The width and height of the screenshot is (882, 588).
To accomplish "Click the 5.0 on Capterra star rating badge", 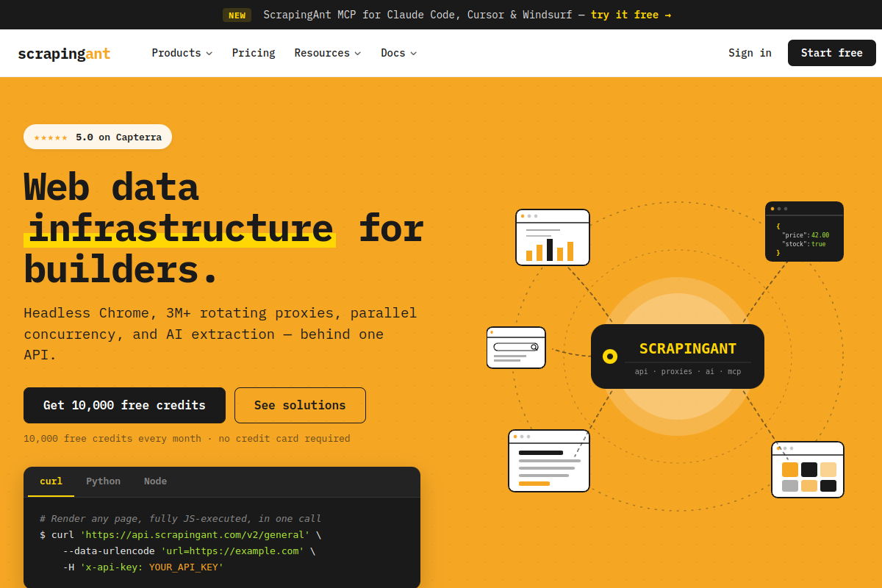I will click(x=98, y=137).
